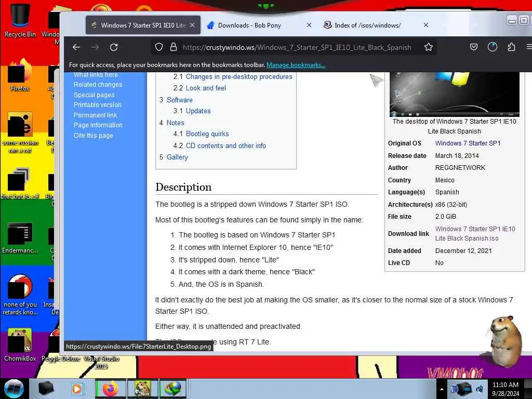Select the 'none of you' desktop icon
The width and height of the screenshot is (532, 399).
click(x=20, y=295)
